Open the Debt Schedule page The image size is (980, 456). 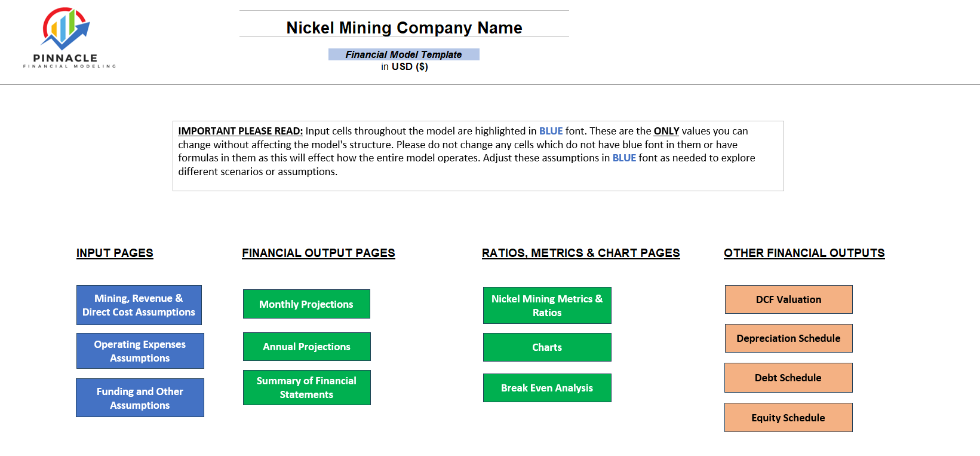788,378
